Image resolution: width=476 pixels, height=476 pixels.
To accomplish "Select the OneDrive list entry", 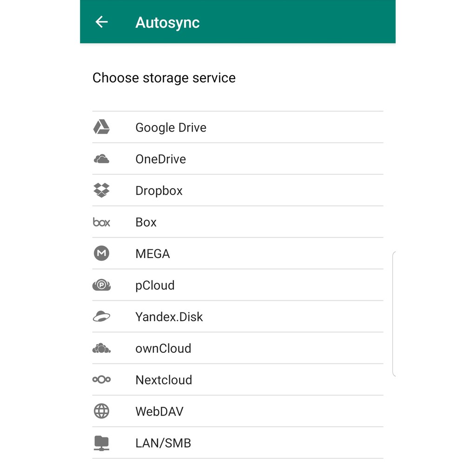I will click(x=160, y=159).
